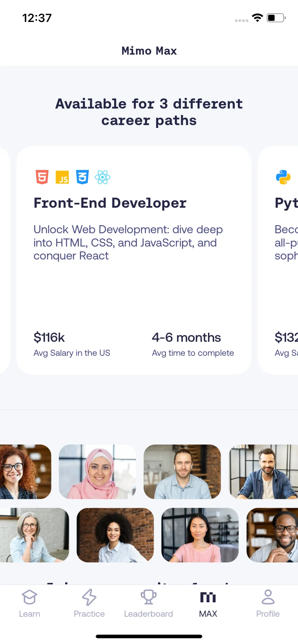Tap the 12:37 clock in status bar
Image resolution: width=298 pixels, height=644 pixels.
[x=37, y=18]
